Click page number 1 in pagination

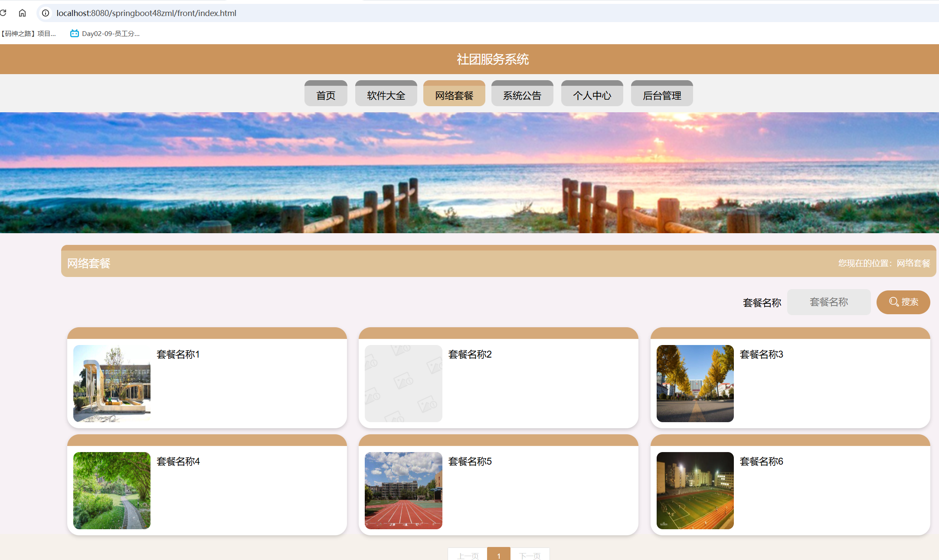[x=498, y=555]
